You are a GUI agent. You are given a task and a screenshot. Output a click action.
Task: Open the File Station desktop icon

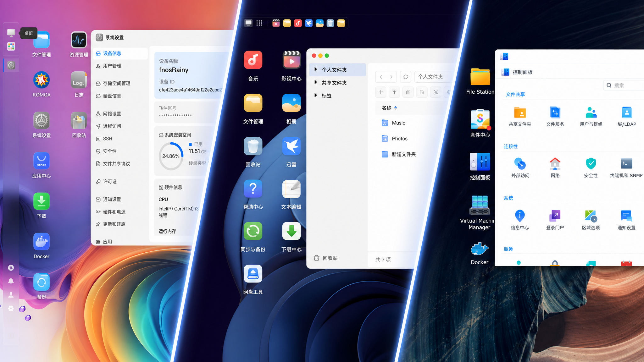coord(480,77)
